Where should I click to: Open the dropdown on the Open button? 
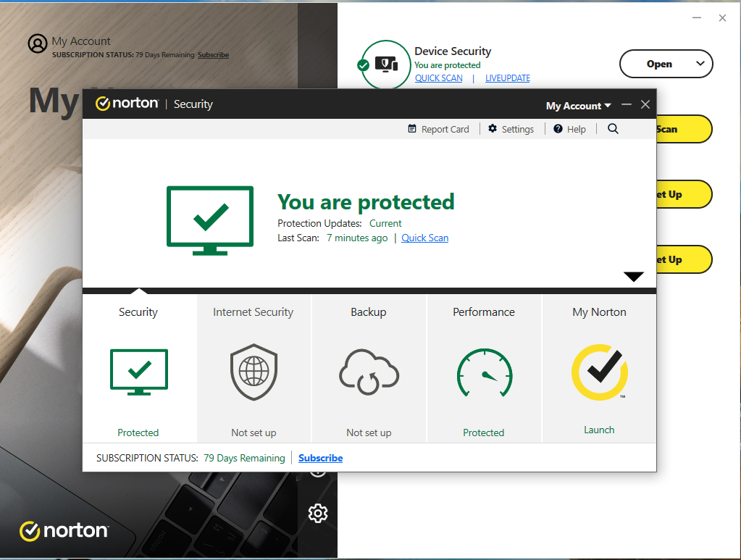click(x=700, y=64)
